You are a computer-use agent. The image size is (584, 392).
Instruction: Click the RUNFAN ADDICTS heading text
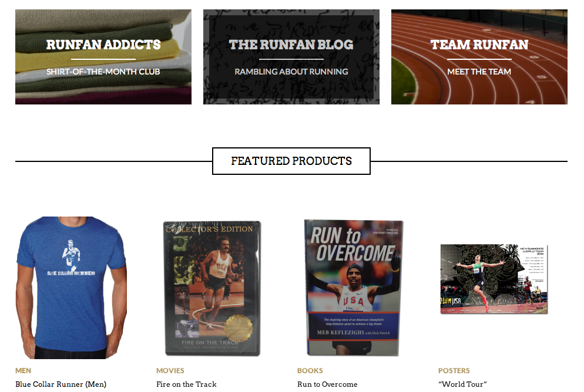click(103, 45)
